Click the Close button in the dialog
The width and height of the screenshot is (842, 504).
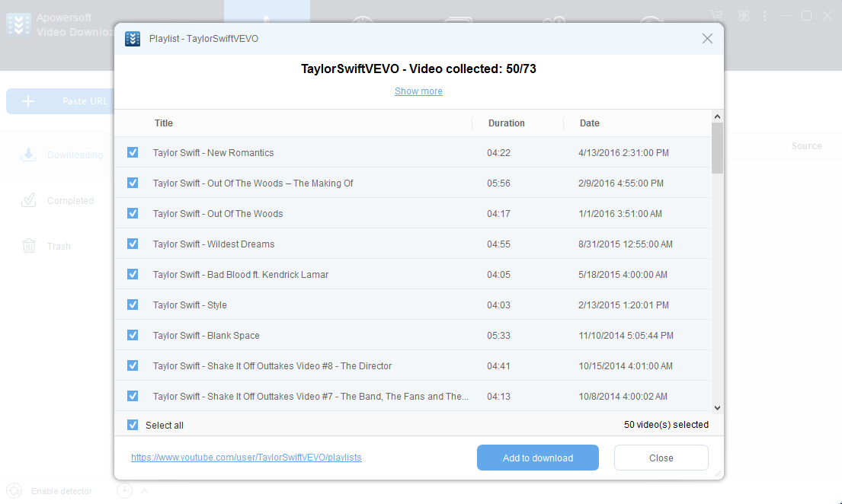(661, 458)
